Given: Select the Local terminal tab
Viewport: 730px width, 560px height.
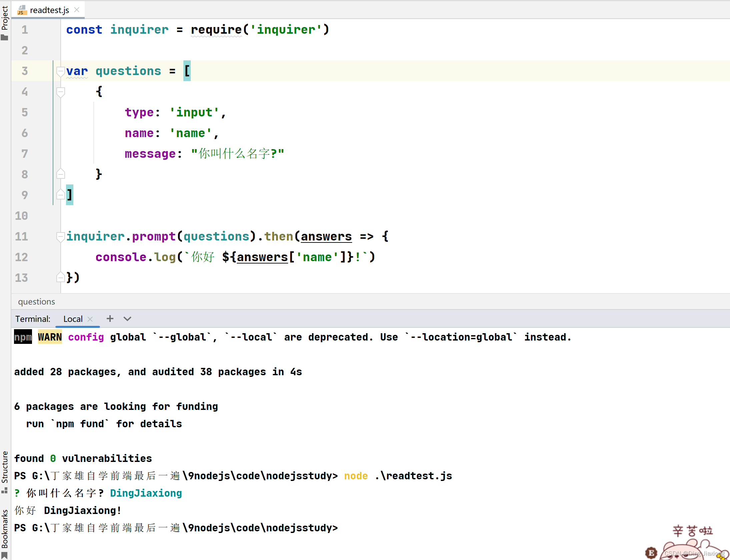Looking at the screenshot, I should coord(72,319).
